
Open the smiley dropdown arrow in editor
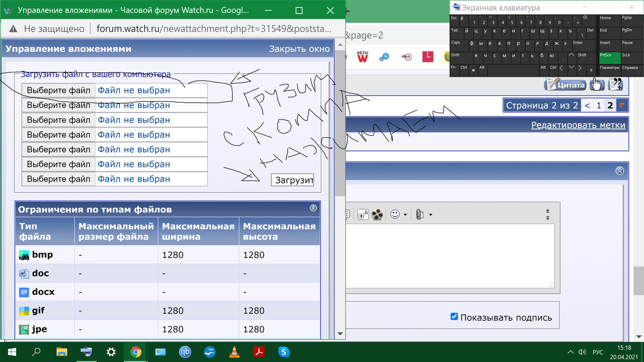pos(405,215)
